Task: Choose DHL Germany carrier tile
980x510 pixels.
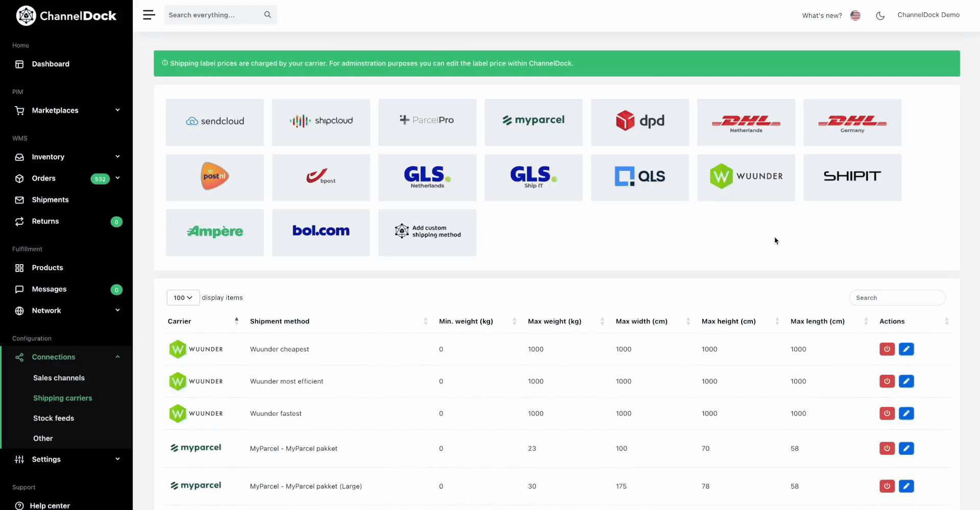Action: tap(852, 122)
